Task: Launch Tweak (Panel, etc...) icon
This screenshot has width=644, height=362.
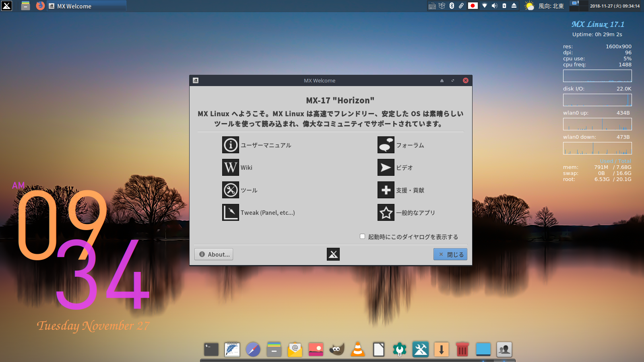Action: click(x=231, y=212)
